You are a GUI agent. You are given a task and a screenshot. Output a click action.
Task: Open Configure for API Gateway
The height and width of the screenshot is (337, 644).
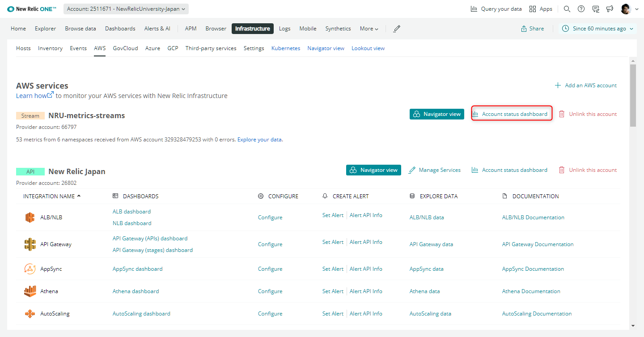[270, 244]
